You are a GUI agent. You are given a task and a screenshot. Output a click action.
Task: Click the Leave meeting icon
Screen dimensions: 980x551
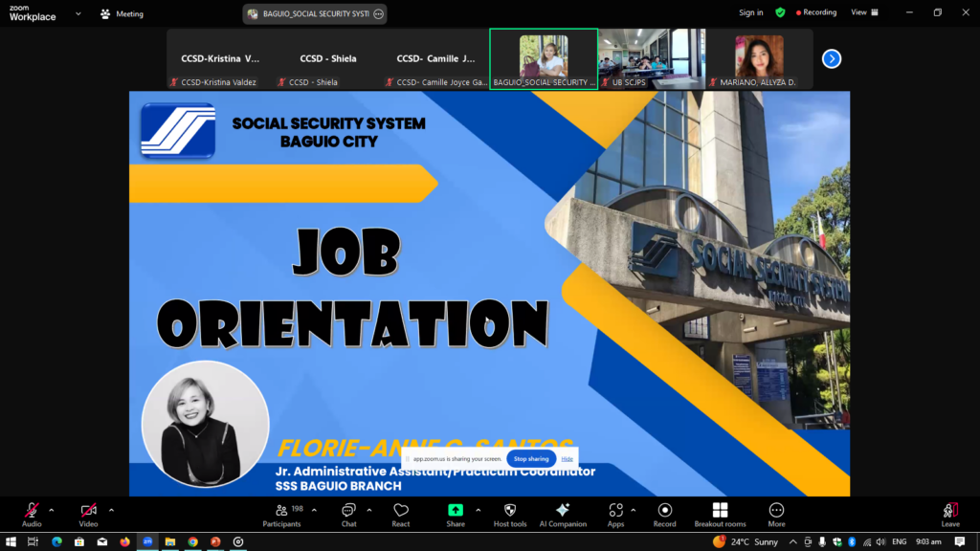click(x=950, y=511)
